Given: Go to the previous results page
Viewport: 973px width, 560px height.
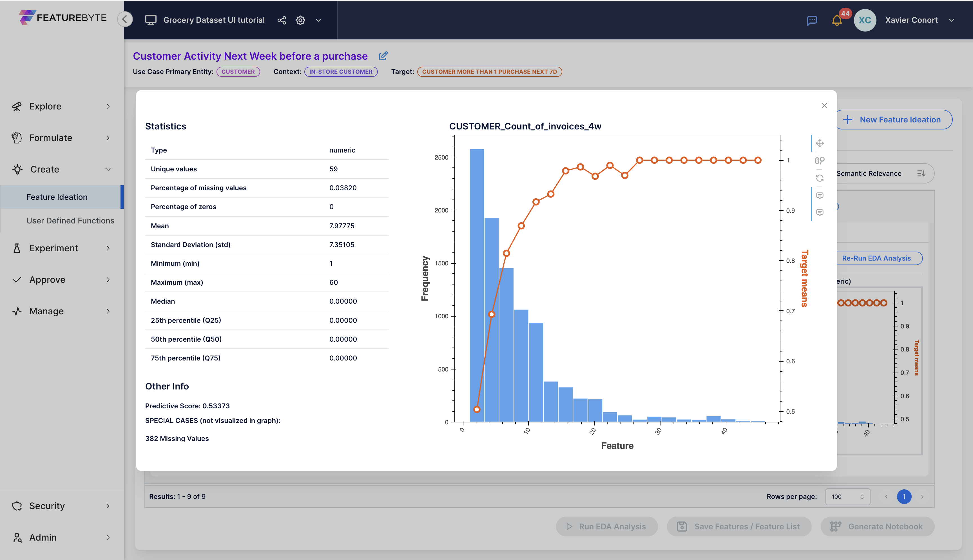Looking at the screenshot, I should pyautogui.click(x=887, y=497).
